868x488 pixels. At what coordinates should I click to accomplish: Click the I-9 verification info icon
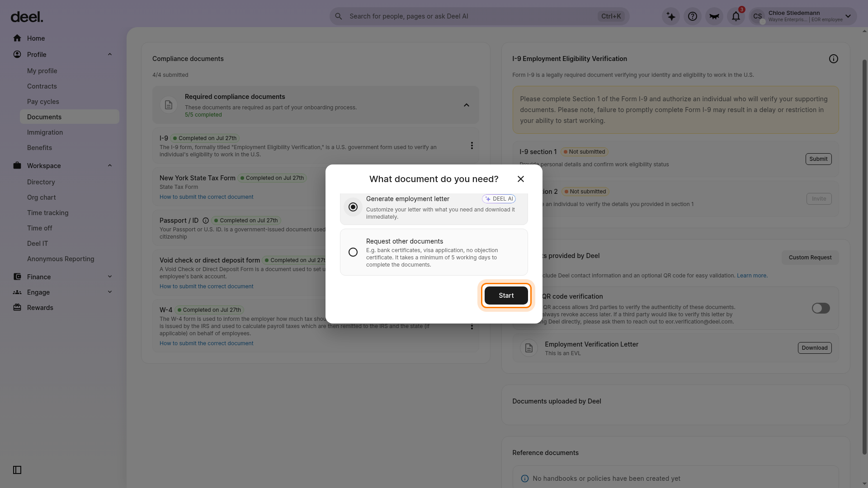tap(834, 59)
